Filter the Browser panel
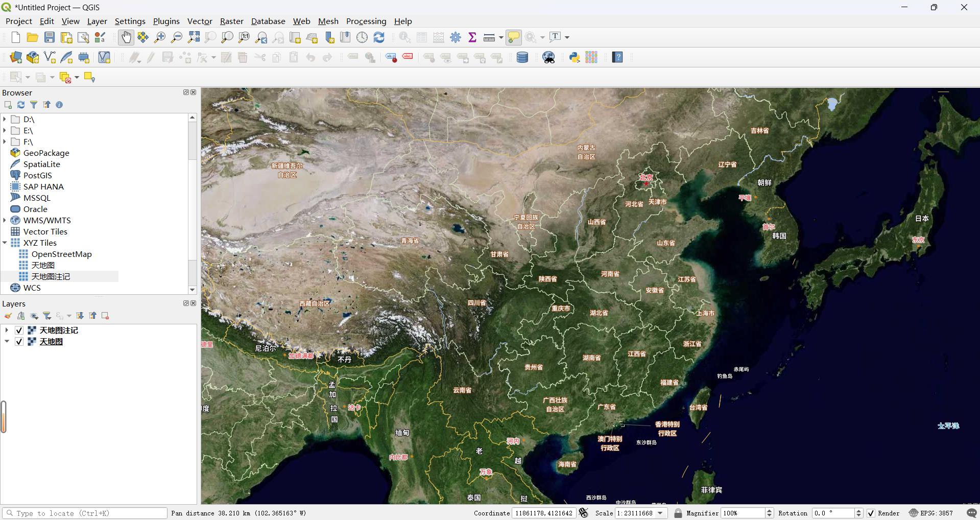980x520 pixels. 34,105
